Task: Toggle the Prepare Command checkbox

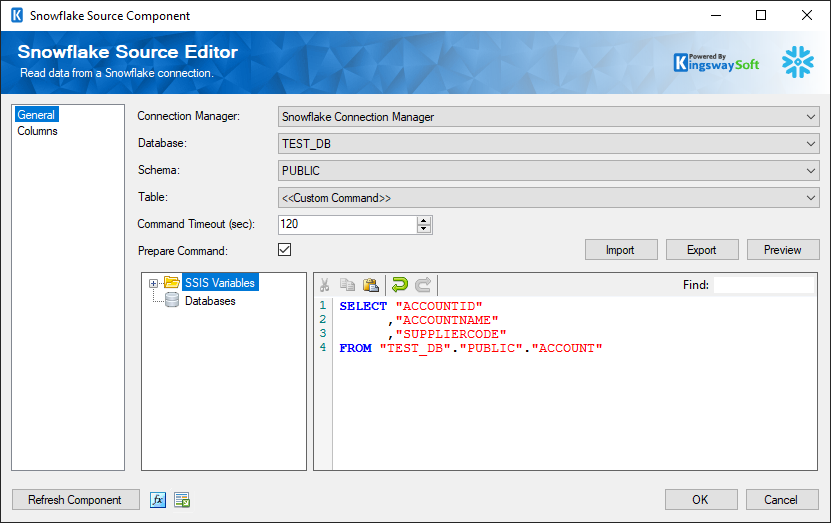Action: [285, 250]
